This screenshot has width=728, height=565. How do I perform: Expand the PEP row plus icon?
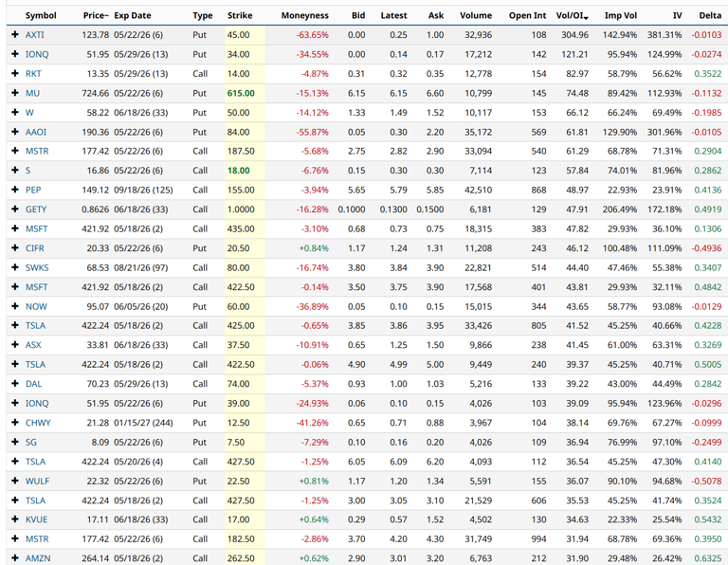(15, 190)
